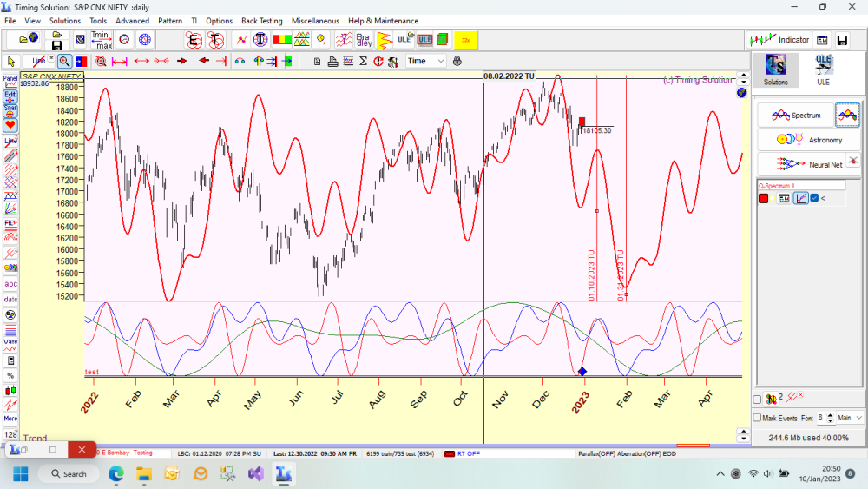The height and width of the screenshot is (489, 868).
Task: Click the red color swatch in Q-Spectrum II row
Action: (763, 198)
